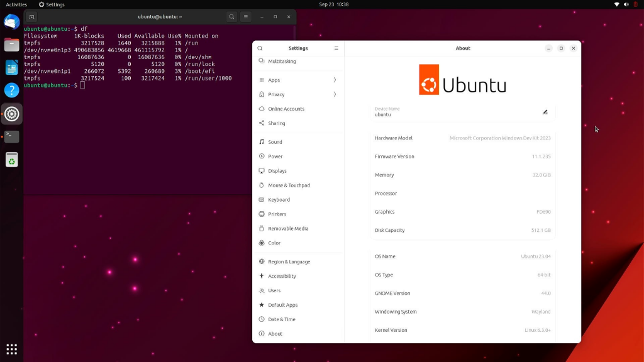Click the Graphics FD690 row
The image size is (644, 362).
[462, 212]
